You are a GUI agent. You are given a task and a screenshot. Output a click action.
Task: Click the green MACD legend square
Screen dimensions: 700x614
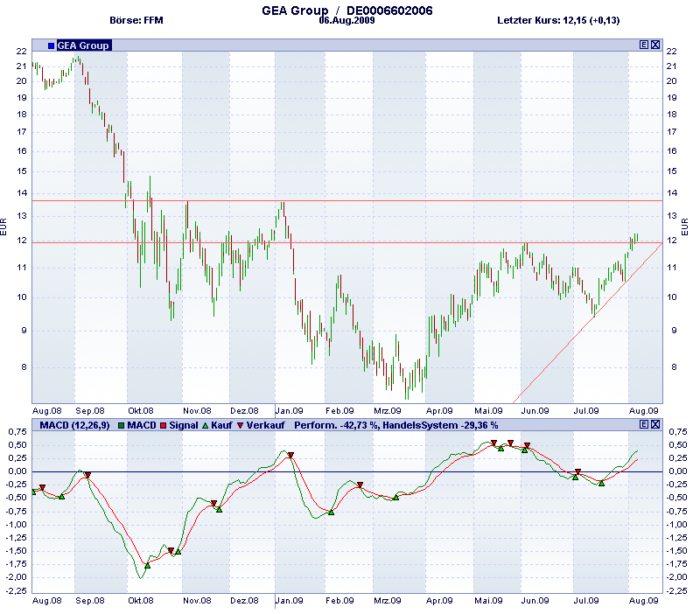click(122, 425)
